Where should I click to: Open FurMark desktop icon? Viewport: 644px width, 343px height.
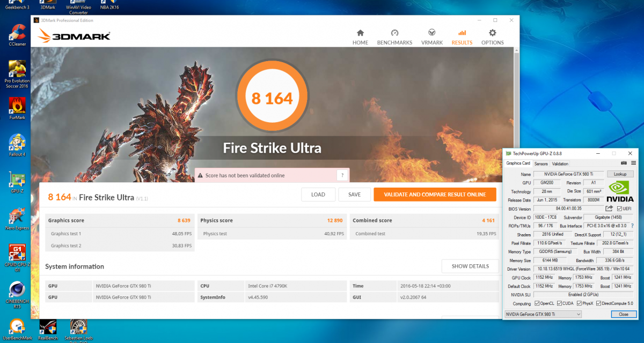[18, 108]
